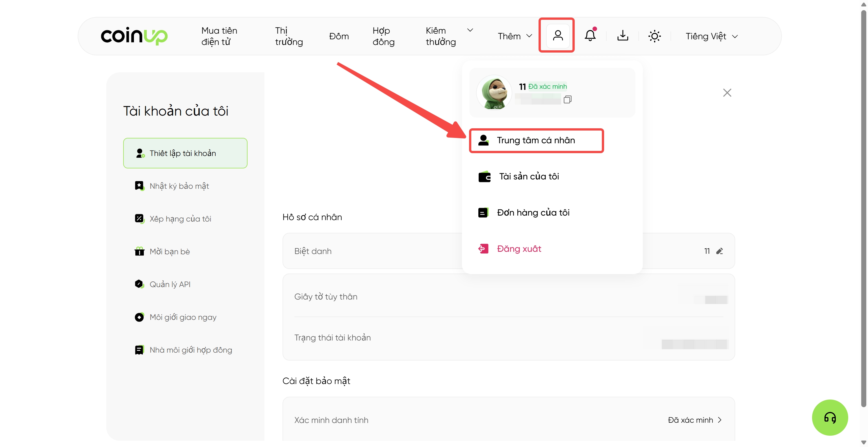Click the Giấy tờ tùy thân row

(x=509, y=296)
